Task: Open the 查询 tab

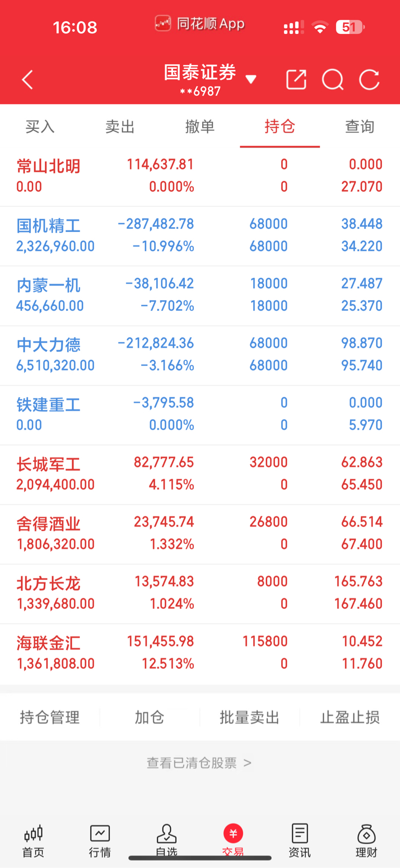Action: (360, 127)
